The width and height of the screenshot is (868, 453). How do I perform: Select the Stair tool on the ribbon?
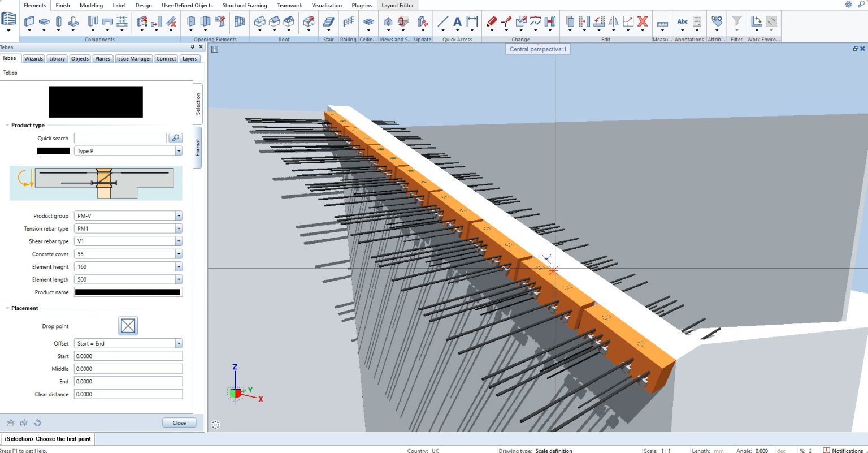point(329,21)
